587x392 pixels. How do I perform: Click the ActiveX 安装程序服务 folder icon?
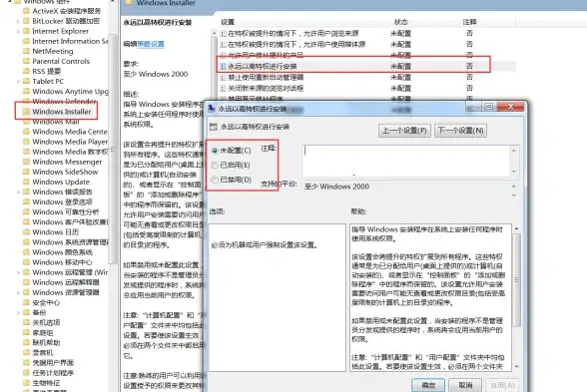point(26,11)
